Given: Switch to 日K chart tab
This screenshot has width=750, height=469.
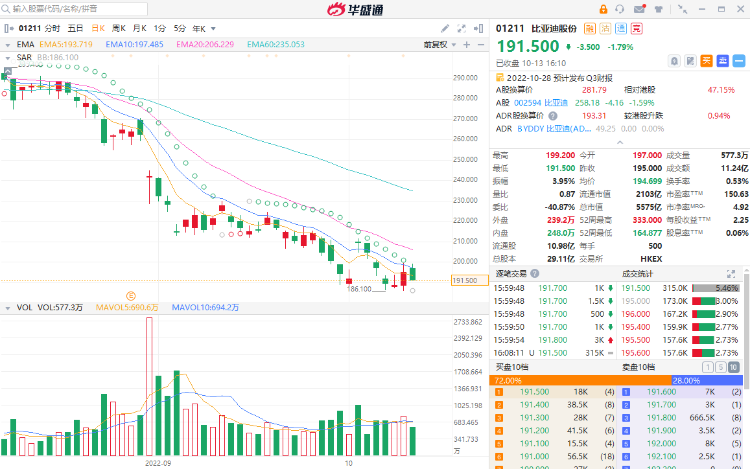Looking at the screenshot, I should (x=98, y=29).
